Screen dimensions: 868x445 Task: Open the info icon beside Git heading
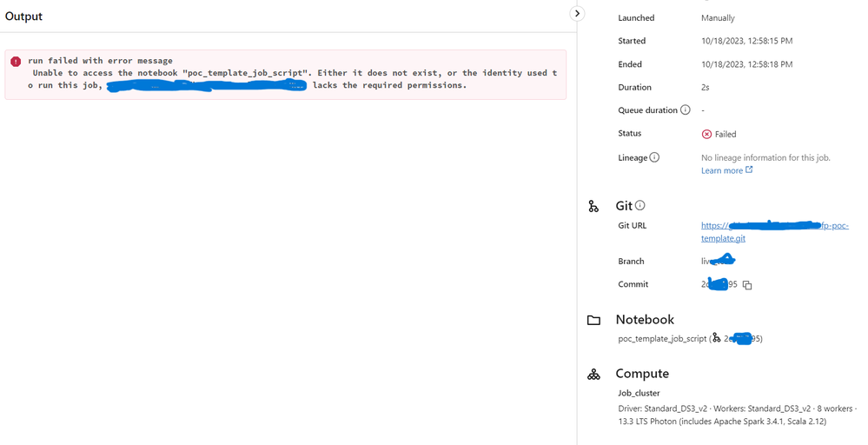click(x=640, y=206)
